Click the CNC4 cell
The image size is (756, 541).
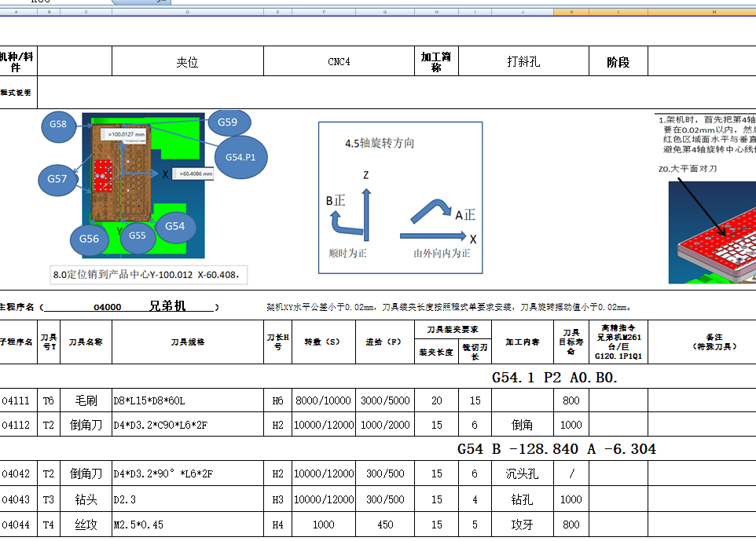338,60
